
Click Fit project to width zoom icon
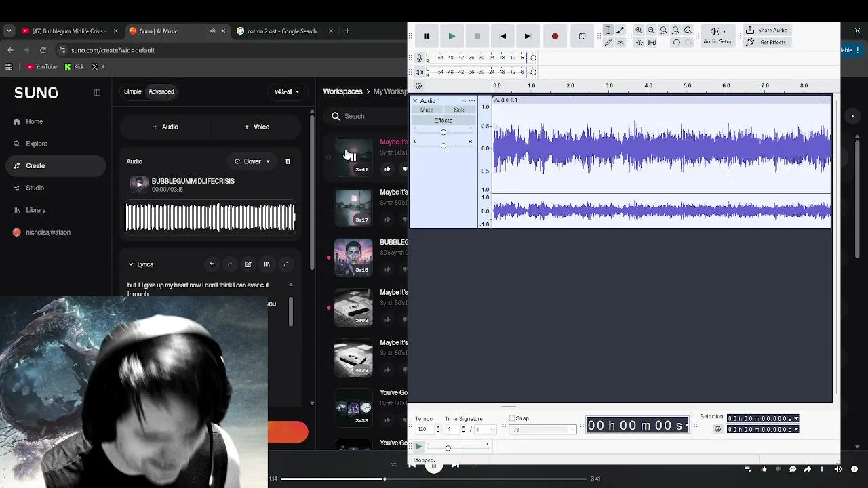(x=675, y=30)
